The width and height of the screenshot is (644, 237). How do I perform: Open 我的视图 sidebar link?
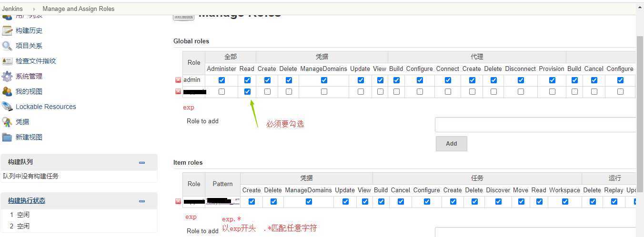point(29,91)
